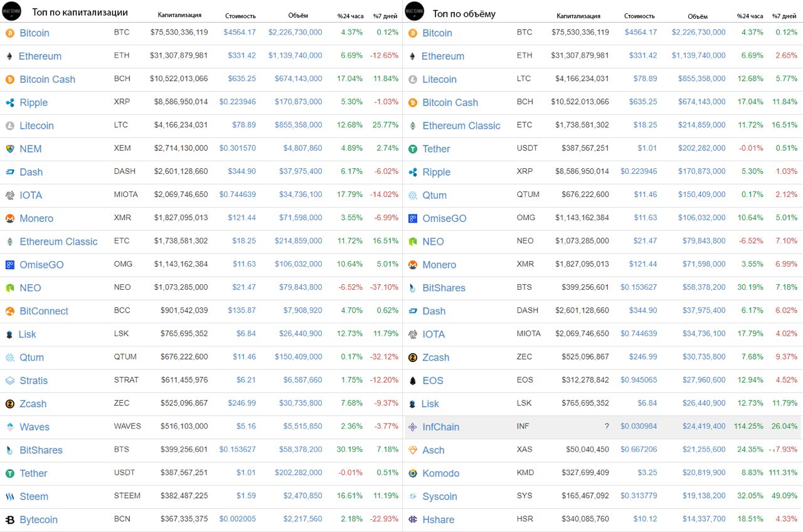Click Komodo 7-day change 111.31%
803x532 pixels.
coord(782,473)
